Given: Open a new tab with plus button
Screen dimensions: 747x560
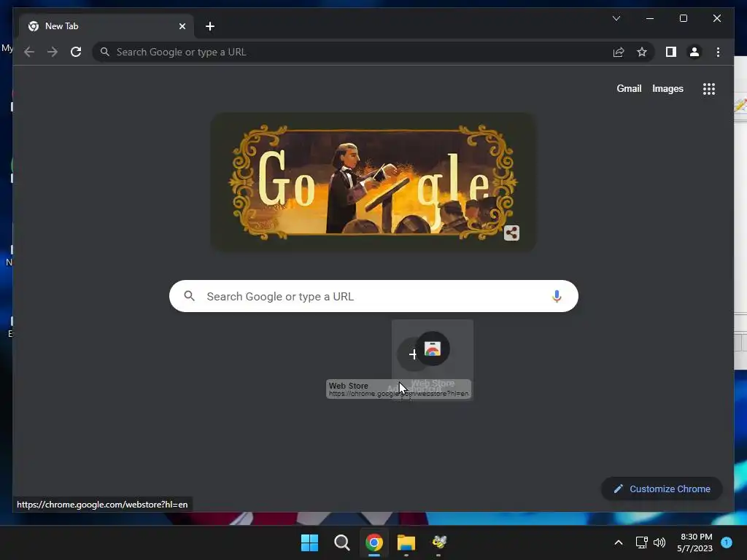Looking at the screenshot, I should pyautogui.click(x=210, y=26).
